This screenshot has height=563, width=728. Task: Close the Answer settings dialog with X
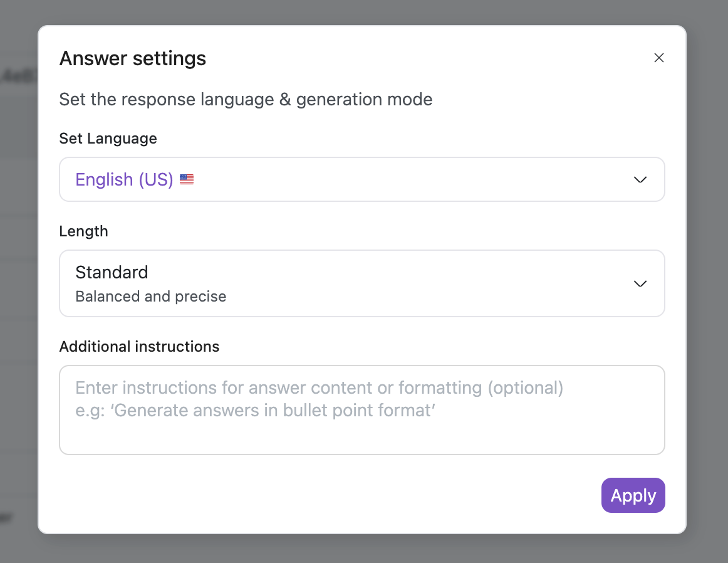click(x=658, y=58)
